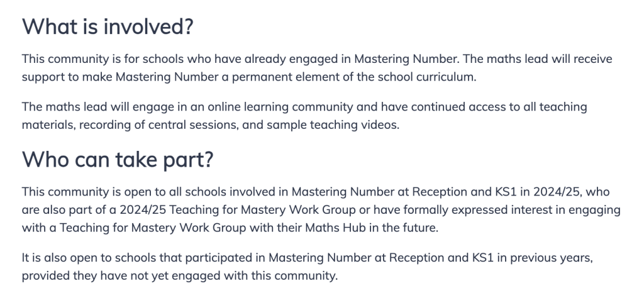
Task: Click the paragraph starting 'The maths lead will engage'
Action: click(x=304, y=116)
